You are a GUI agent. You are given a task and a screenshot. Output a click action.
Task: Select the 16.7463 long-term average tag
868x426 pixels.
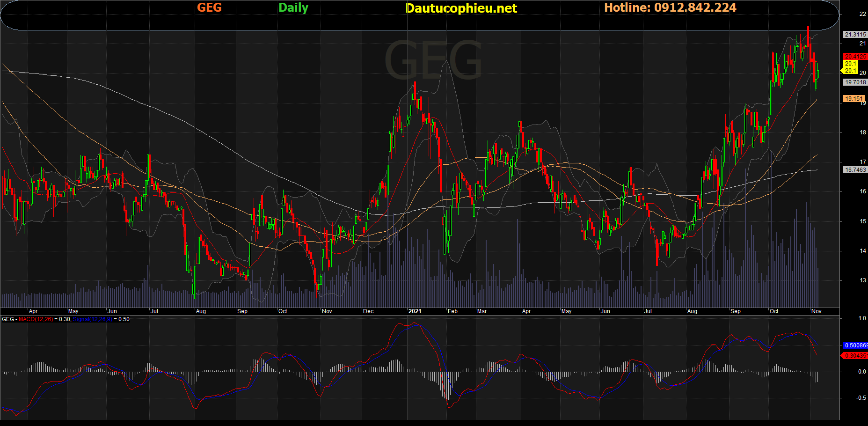pos(855,170)
